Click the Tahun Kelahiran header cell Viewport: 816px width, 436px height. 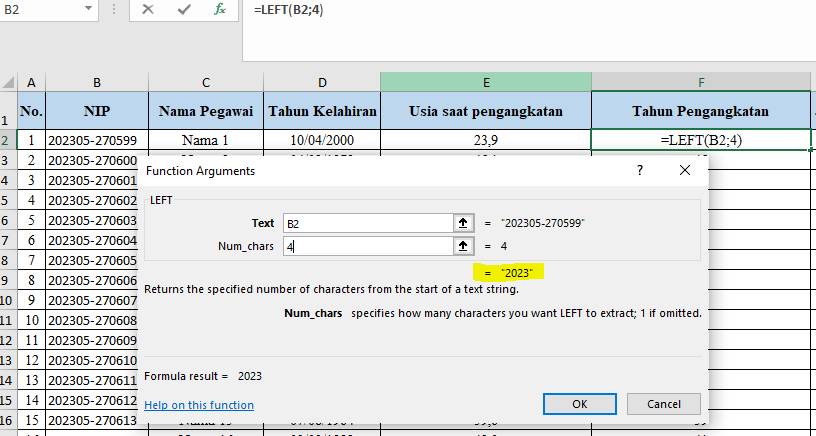click(322, 111)
